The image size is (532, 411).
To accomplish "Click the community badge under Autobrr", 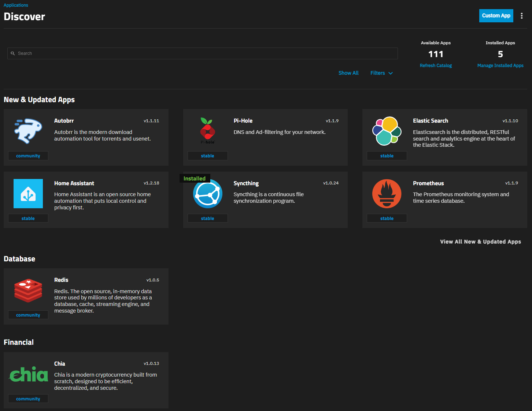I will [x=28, y=156].
